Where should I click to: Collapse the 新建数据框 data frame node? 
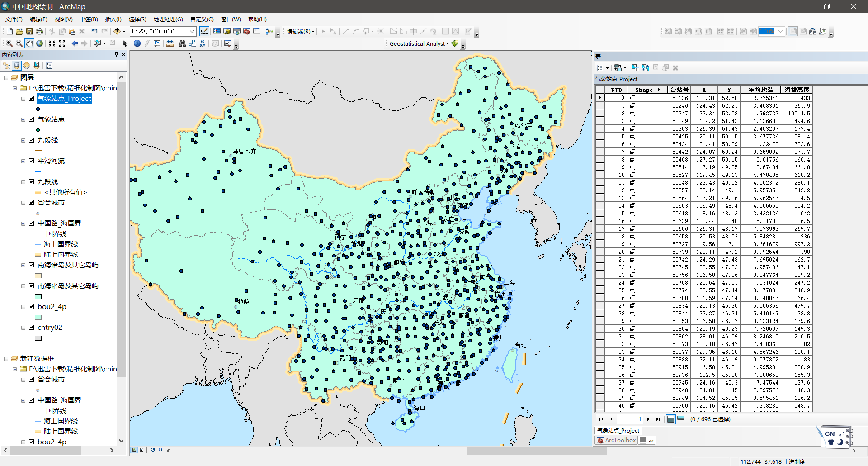pyautogui.click(x=6, y=359)
